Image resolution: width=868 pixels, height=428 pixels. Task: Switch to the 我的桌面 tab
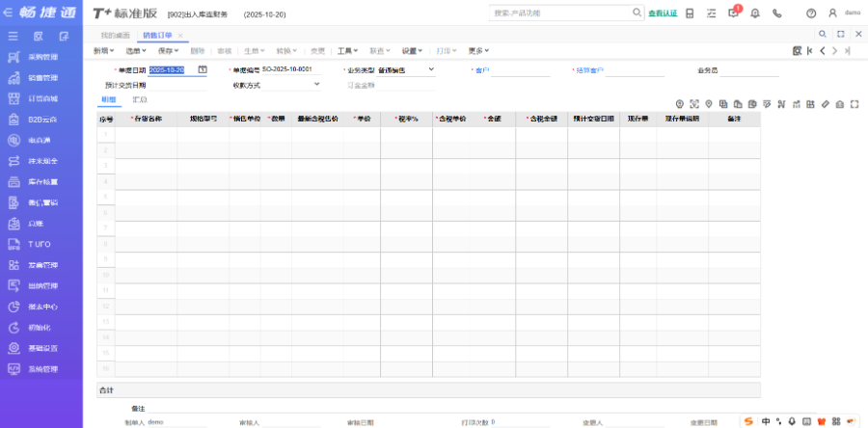115,36
